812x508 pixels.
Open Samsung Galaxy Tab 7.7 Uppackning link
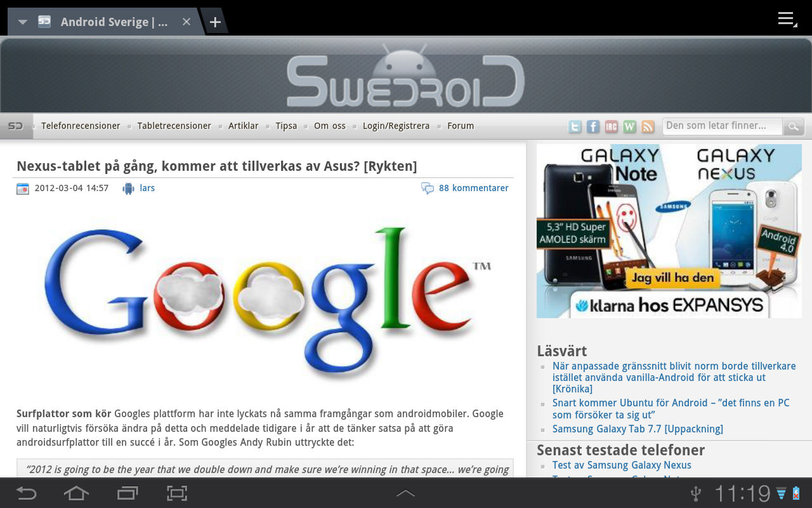point(638,429)
